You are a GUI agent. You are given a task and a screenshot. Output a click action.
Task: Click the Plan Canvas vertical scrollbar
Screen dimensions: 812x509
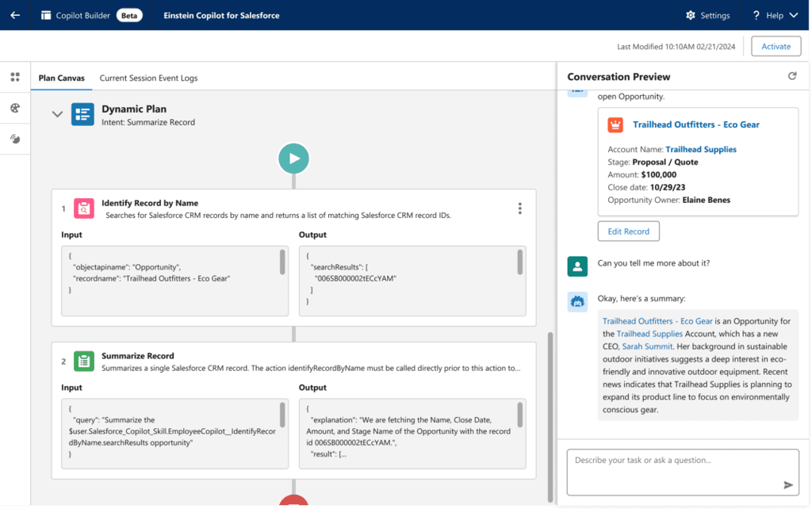click(550, 417)
